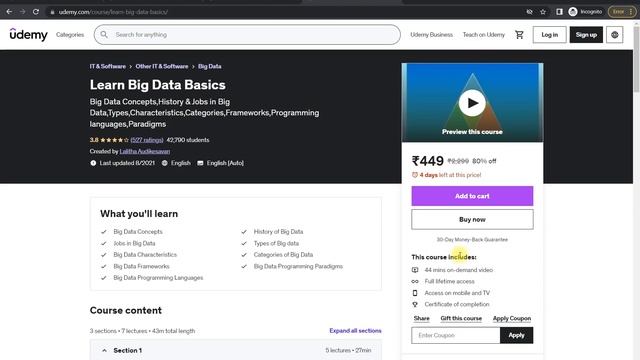The height and width of the screenshot is (360, 640).
Task: Open instructor Lalitha Audikesavan's profile link
Action: [x=145, y=151]
